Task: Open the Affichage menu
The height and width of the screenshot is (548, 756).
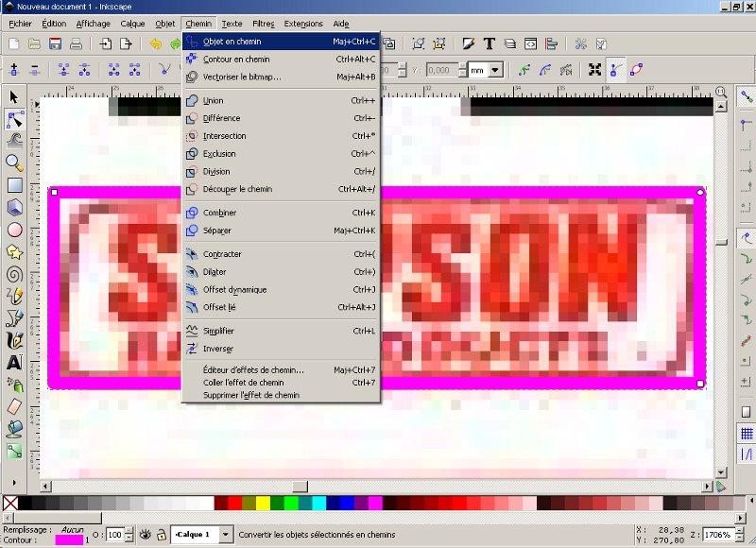Action: pos(93,24)
